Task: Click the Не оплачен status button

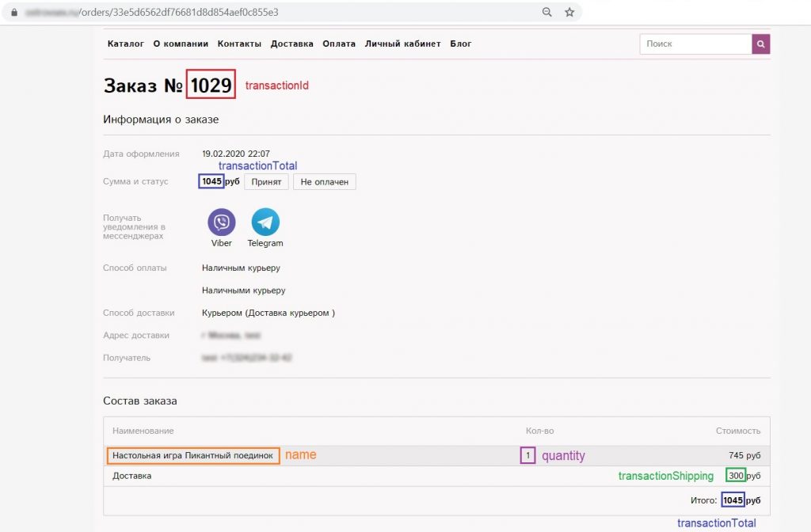Action: point(325,182)
